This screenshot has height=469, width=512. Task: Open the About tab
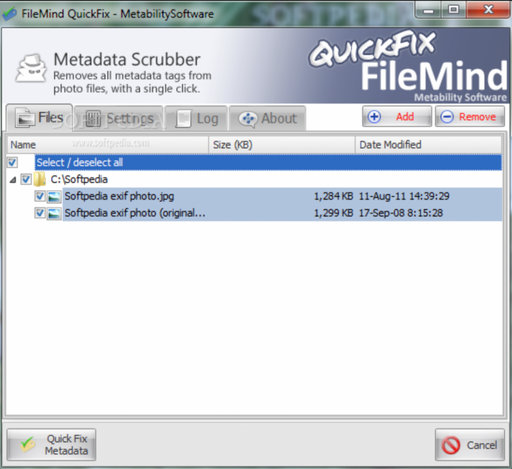[267, 118]
